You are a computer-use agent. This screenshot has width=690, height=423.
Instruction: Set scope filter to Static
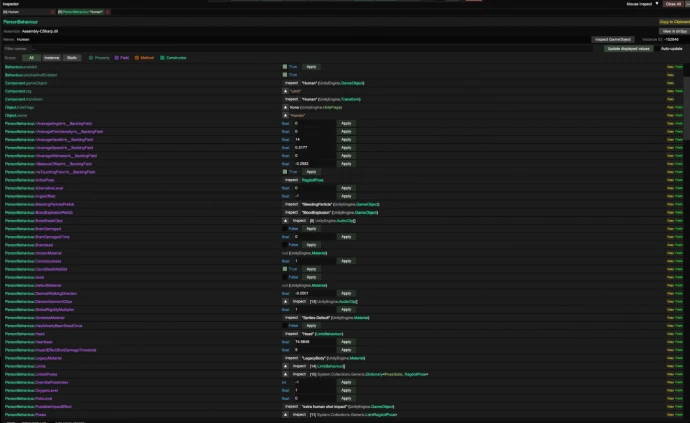tap(72, 58)
